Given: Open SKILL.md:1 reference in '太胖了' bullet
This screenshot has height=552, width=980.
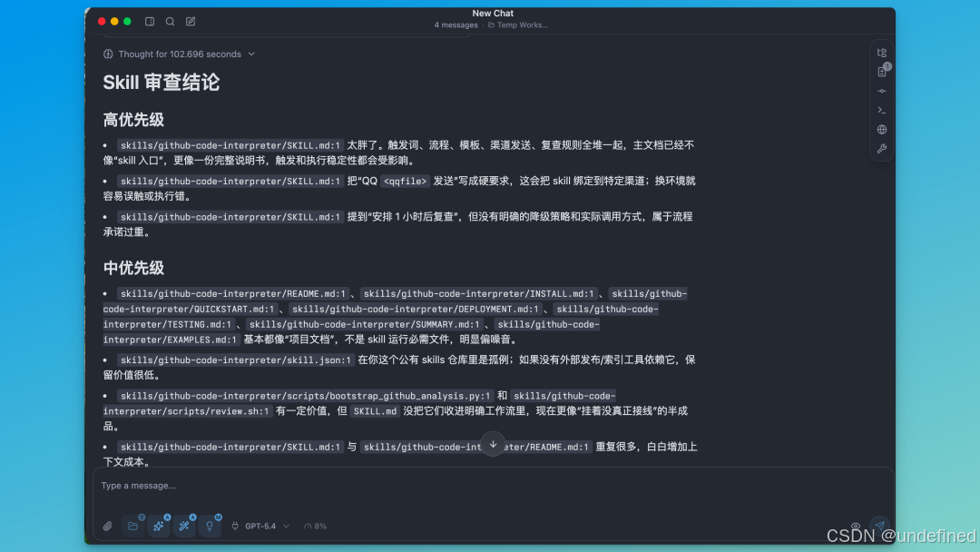Looking at the screenshot, I should [x=230, y=145].
